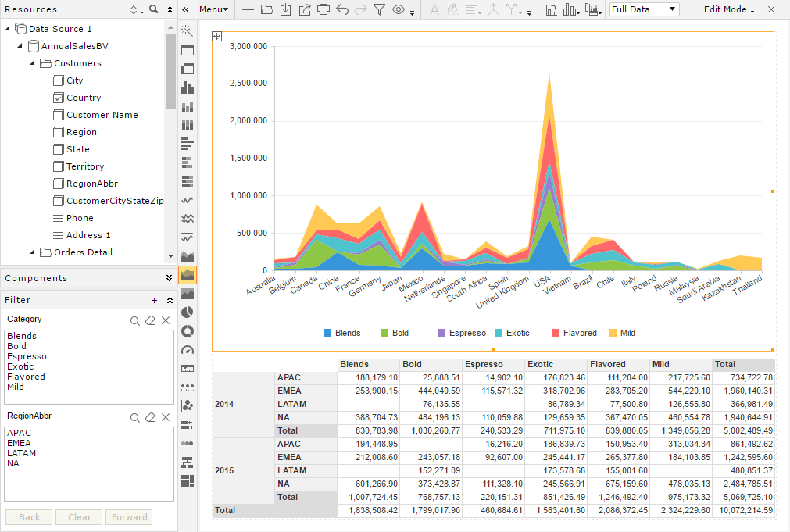790x532 pixels.
Task: Expand the Components panel
Action: point(170,278)
